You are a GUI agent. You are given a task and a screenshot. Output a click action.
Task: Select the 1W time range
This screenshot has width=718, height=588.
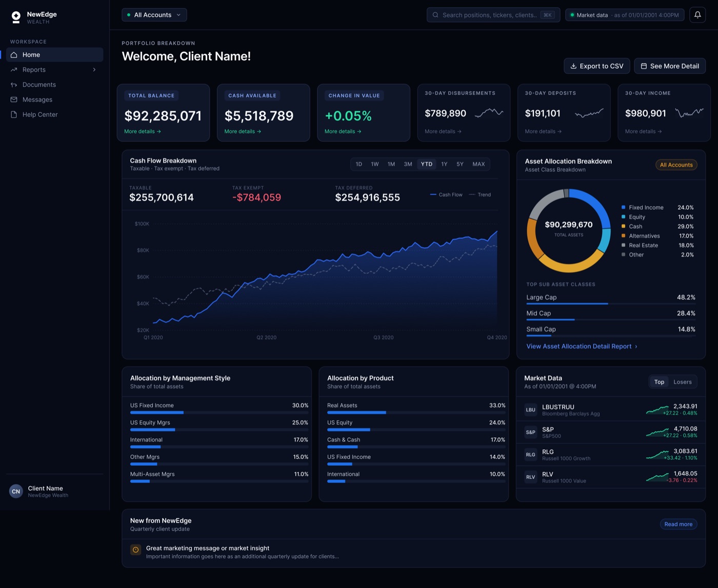(x=375, y=164)
